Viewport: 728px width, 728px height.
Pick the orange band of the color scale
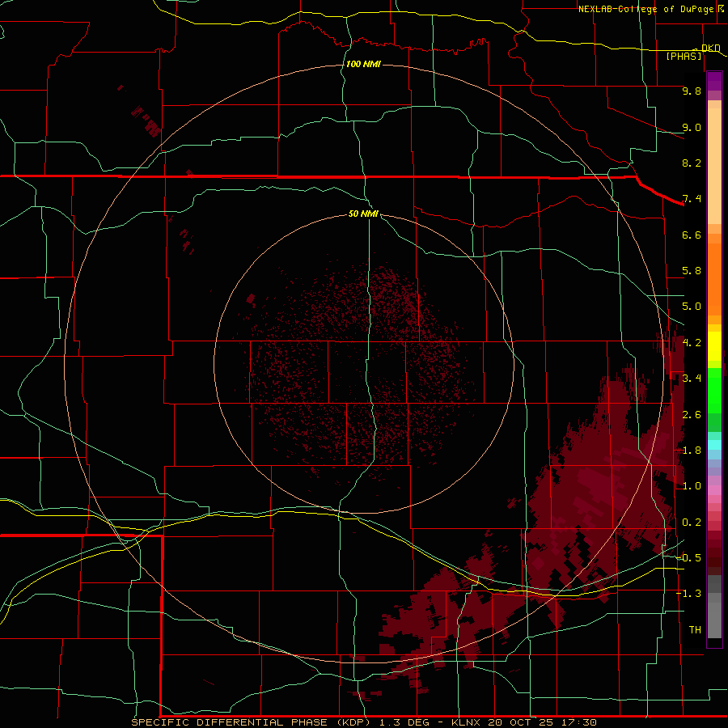tap(714, 278)
